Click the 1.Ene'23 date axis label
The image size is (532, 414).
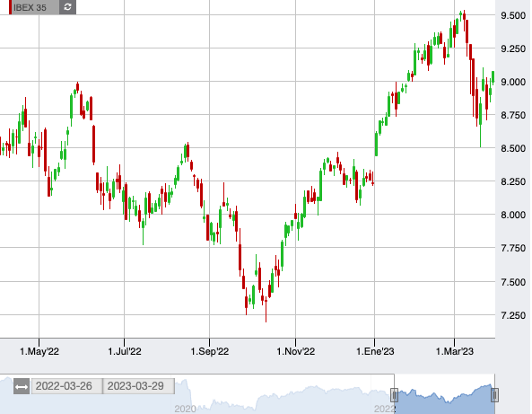coord(375,351)
